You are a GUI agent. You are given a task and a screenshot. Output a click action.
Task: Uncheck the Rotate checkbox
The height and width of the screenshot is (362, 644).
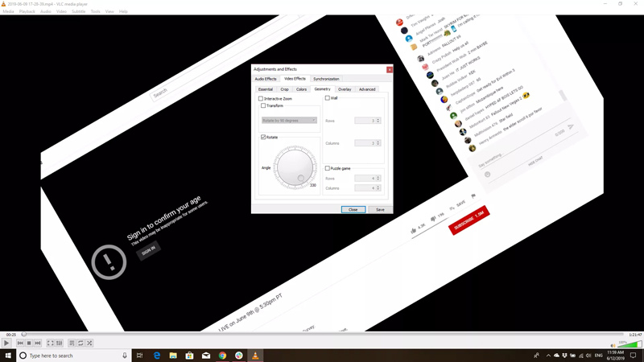click(x=263, y=138)
